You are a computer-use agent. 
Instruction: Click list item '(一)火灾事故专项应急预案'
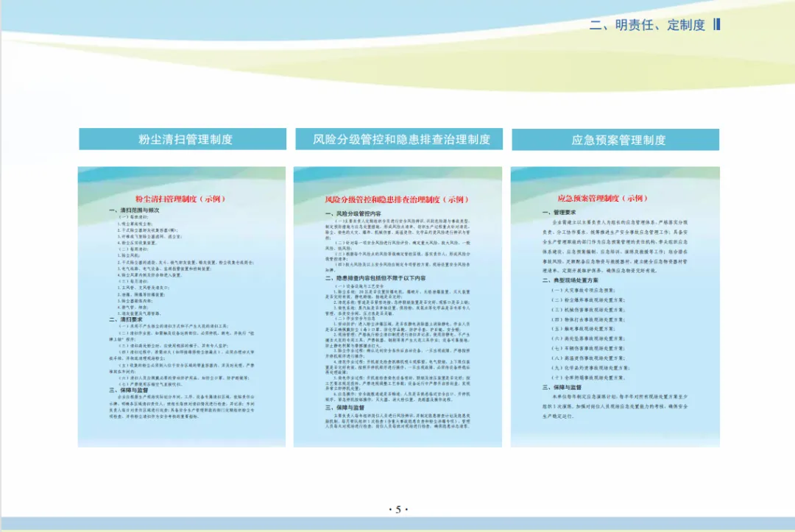tap(584, 291)
